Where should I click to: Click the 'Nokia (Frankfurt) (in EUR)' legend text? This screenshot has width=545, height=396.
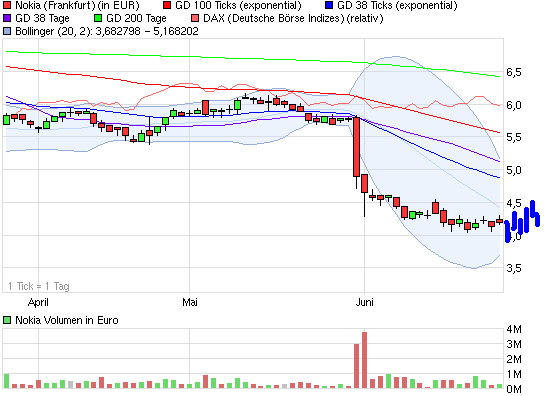click(77, 6)
